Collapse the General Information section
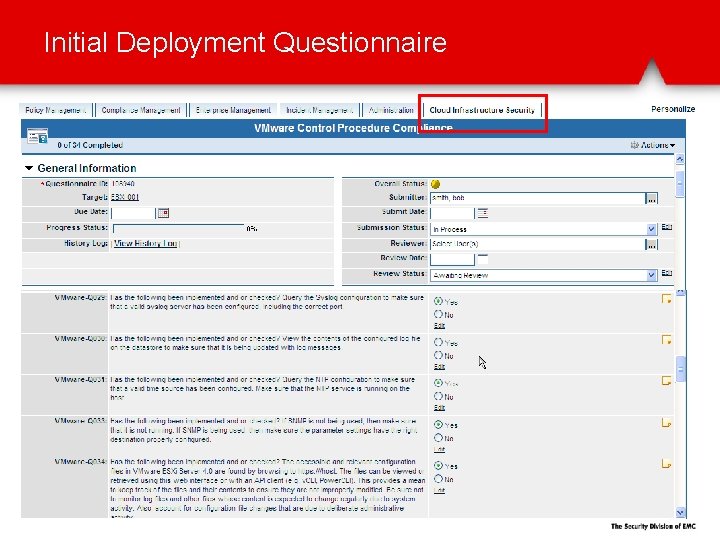 29,168
